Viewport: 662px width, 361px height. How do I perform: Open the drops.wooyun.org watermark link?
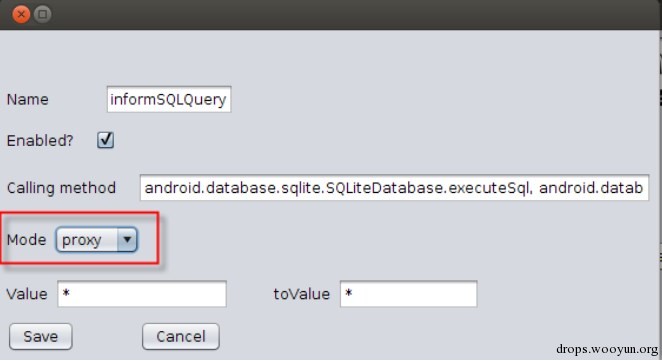pos(607,349)
